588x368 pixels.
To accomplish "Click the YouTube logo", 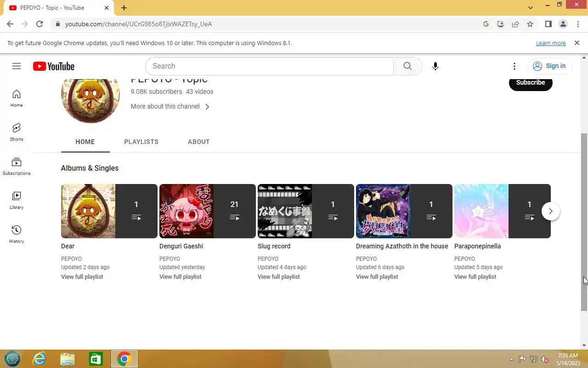I will click(x=54, y=66).
